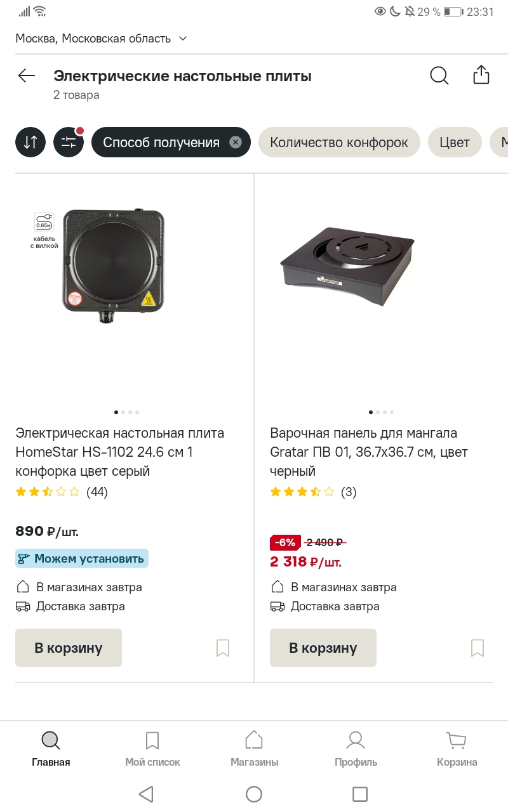
Task: Open search with the magnifier icon
Action: [x=439, y=75]
